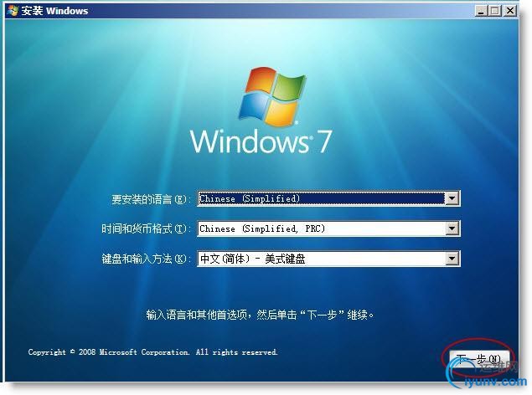This screenshot has height=395, width=532.
Task: Minimize the 安装 Windows window
Action: 481,11
